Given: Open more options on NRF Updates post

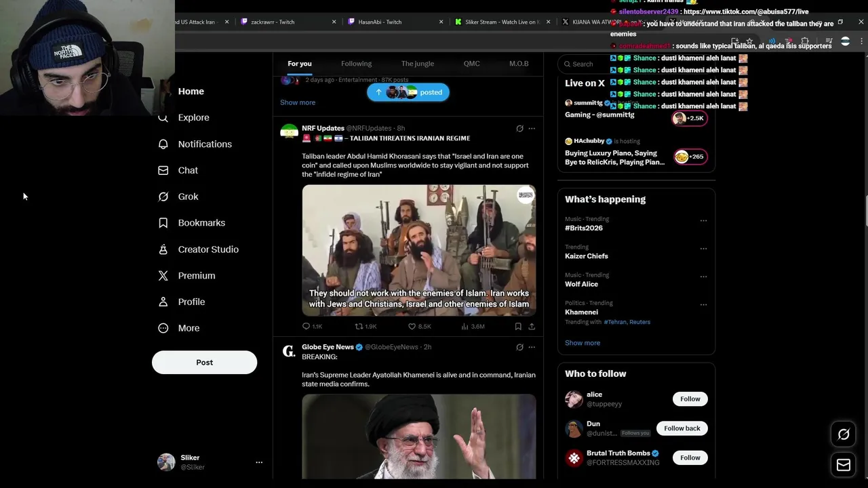Looking at the screenshot, I should click(532, 129).
